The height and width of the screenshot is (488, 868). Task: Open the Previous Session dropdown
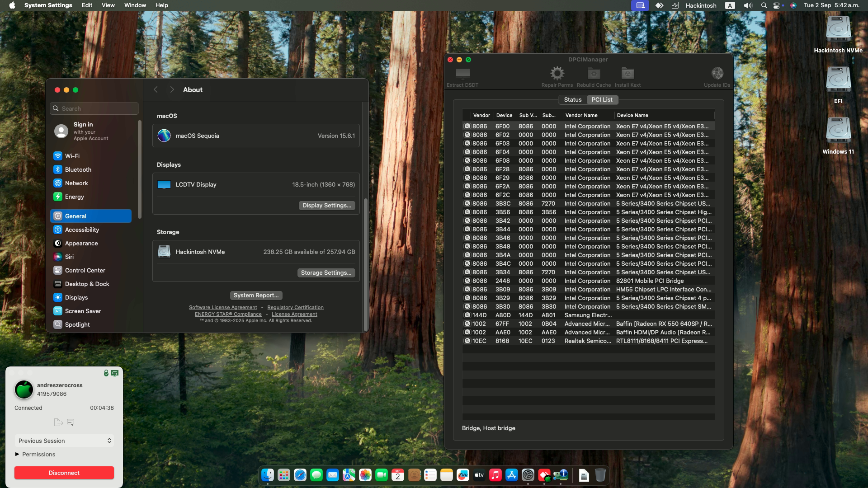(x=64, y=441)
